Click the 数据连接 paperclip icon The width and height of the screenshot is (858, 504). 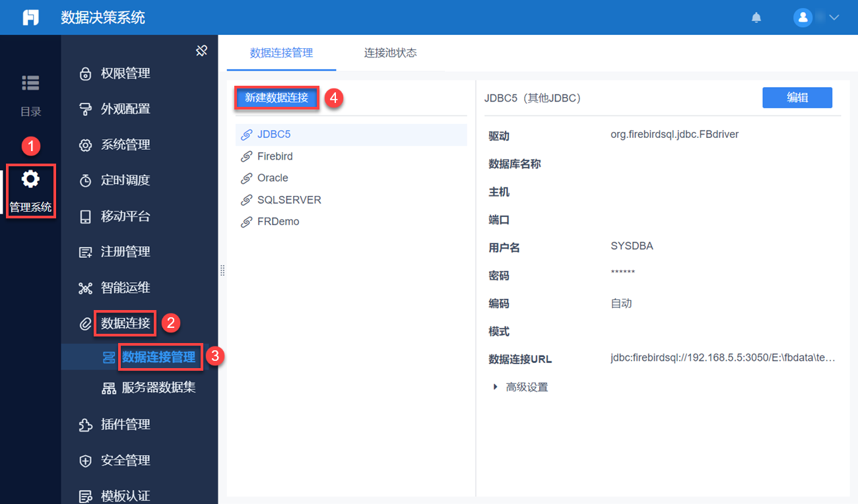[85, 324]
